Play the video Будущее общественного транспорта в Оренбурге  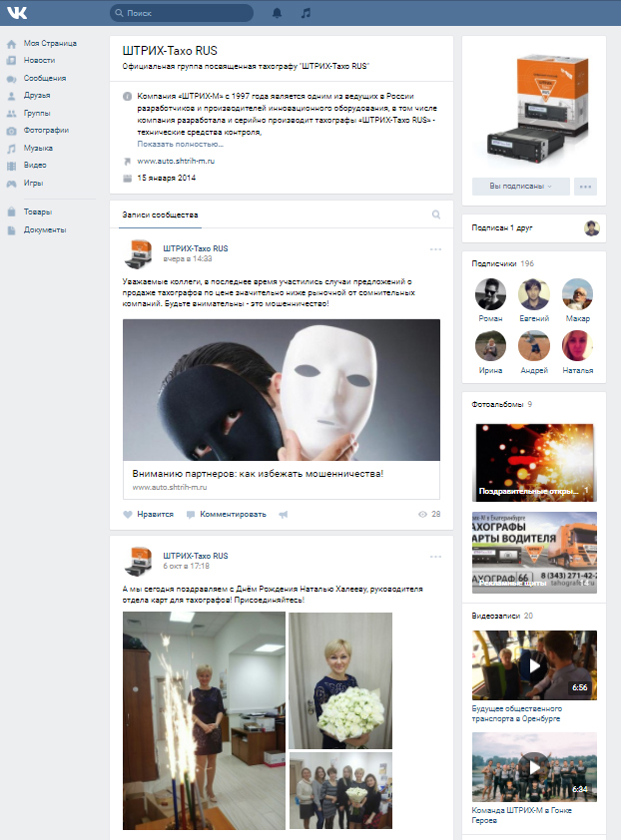(534, 665)
